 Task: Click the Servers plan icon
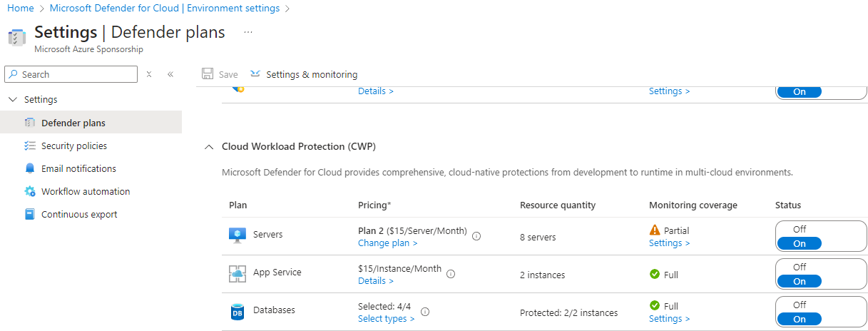pyautogui.click(x=238, y=235)
